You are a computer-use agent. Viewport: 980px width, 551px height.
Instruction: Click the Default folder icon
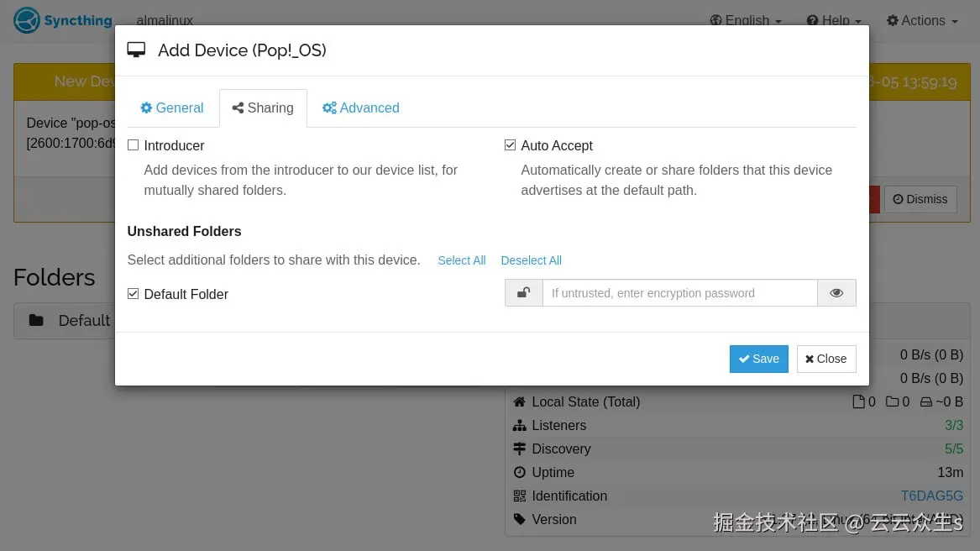[36, 321]
